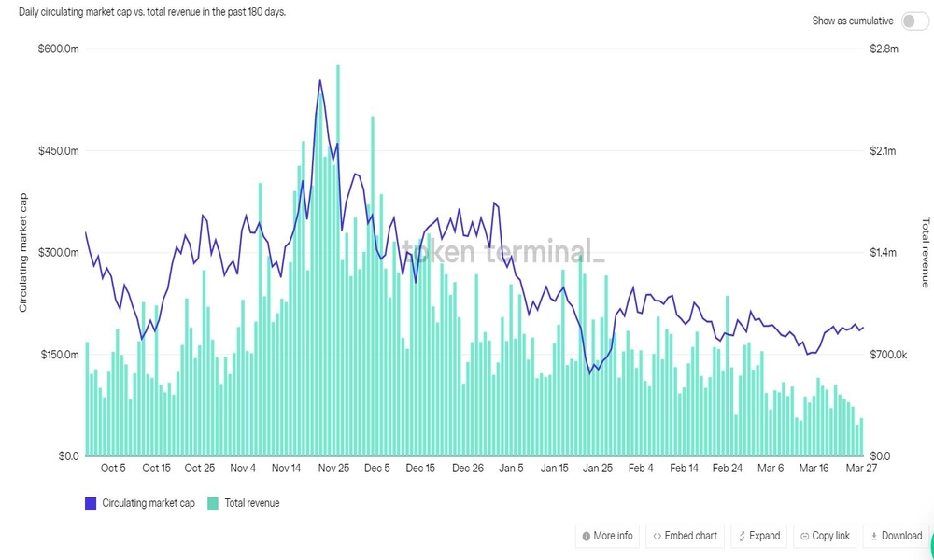
Task: Click the Oct 25 x-axis label
Action: tap(200, 469)
